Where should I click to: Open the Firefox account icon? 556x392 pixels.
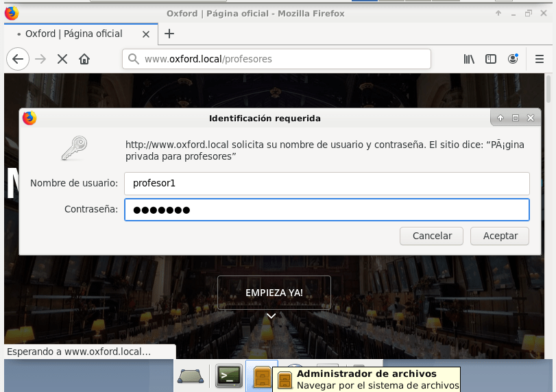(513, 59)
